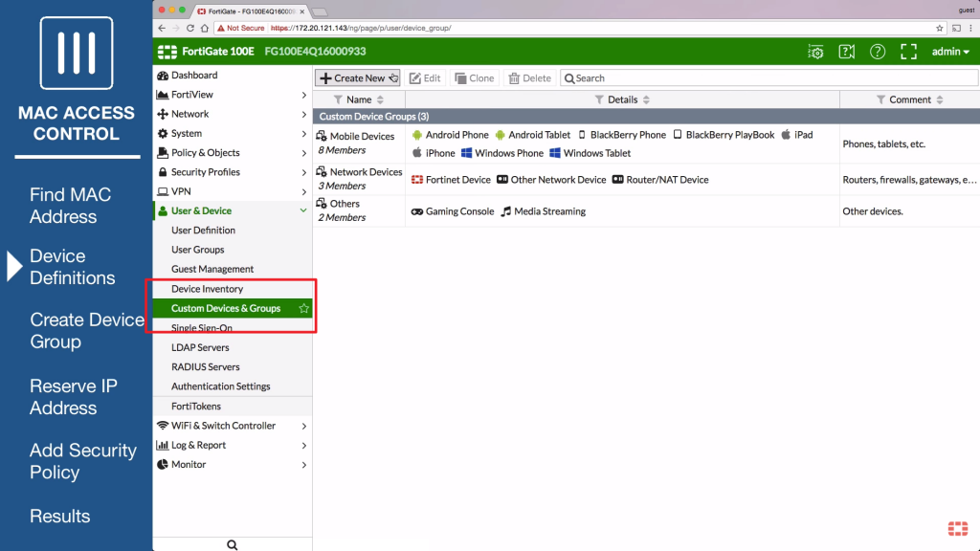Open admin account dropdown

pyautogui.click(x=950, y=52)
